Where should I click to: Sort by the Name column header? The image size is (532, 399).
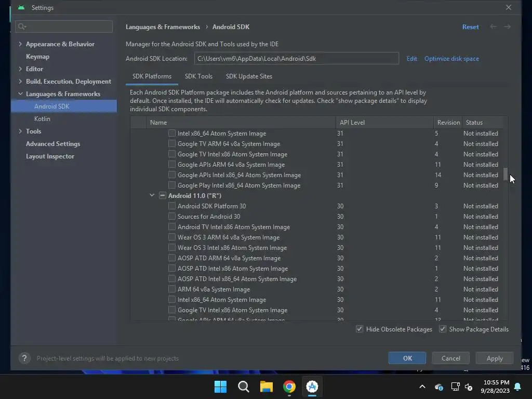(241, 123)
